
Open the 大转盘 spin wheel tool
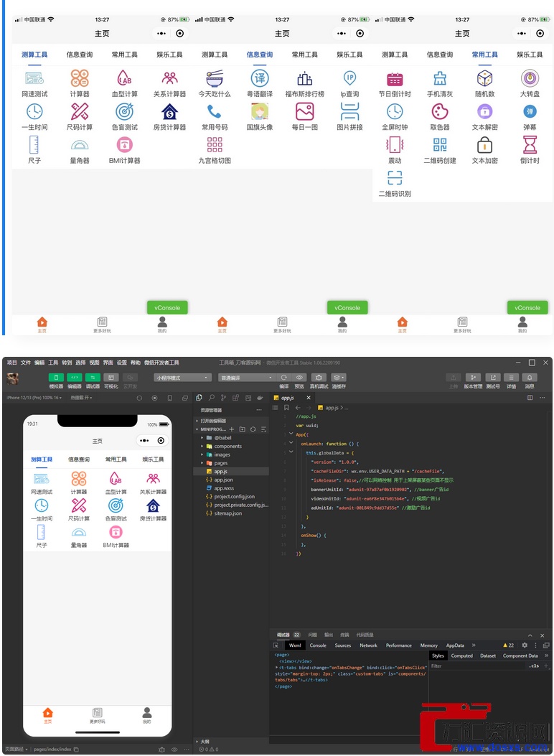pyautogui.click(x=530, y=78)
